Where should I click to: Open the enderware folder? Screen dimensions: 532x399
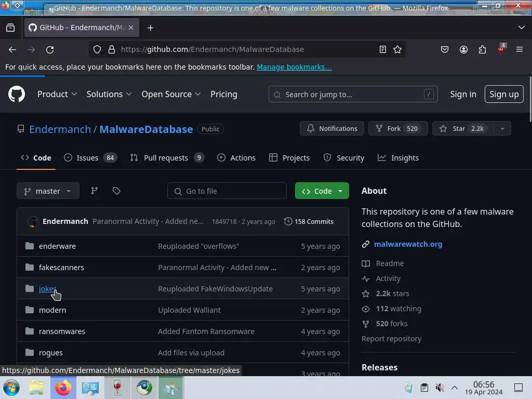pos(57,246)
